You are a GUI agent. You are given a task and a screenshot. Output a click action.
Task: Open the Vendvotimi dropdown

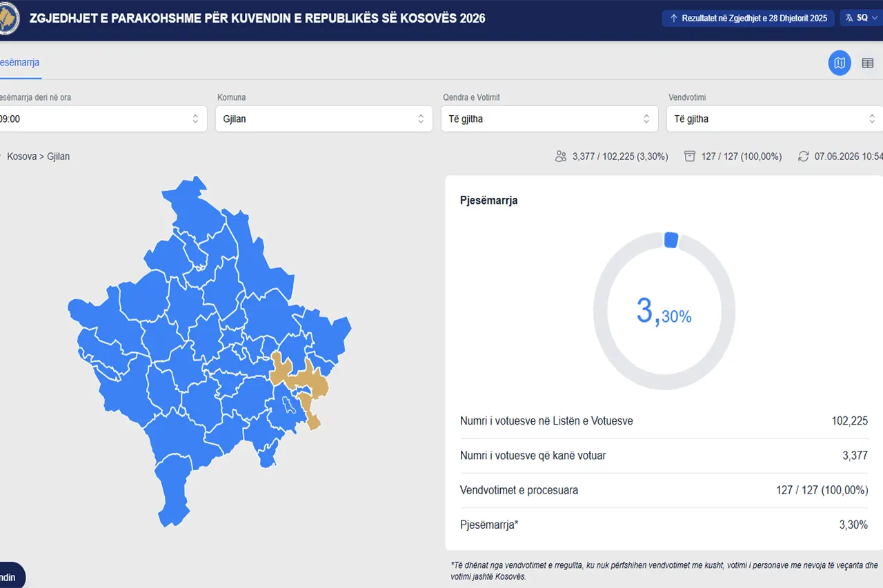[x=775, y=119]
